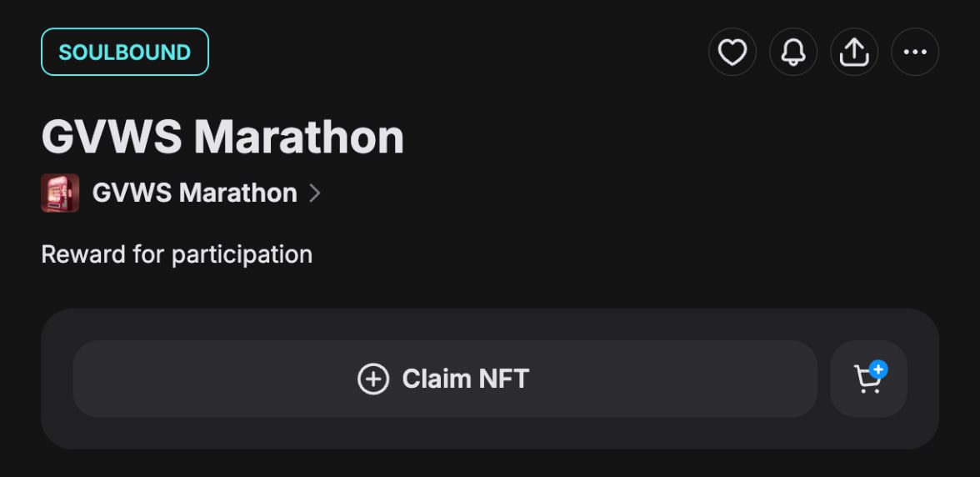Enable notifications via the bell icon
This screenshot has width=980, height=477.
click(793, 52)
